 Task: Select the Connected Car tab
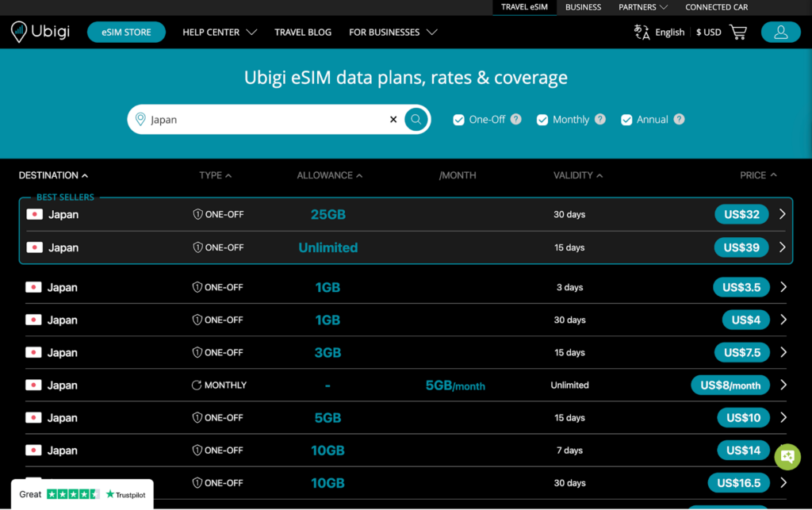coord(716,7)
